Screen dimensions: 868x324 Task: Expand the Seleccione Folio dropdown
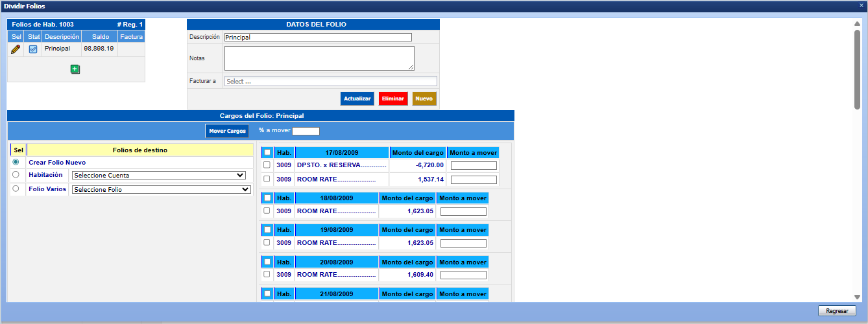coord(161,189)
